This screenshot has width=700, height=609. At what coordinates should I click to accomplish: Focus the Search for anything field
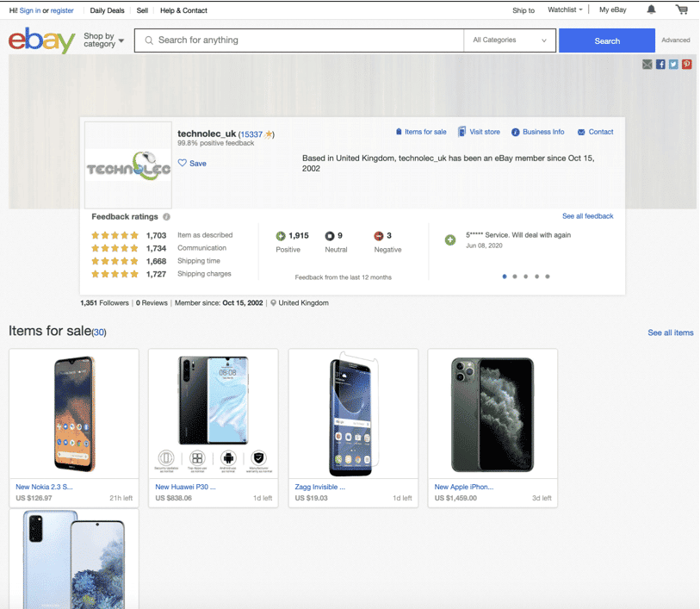coord(299,40)
